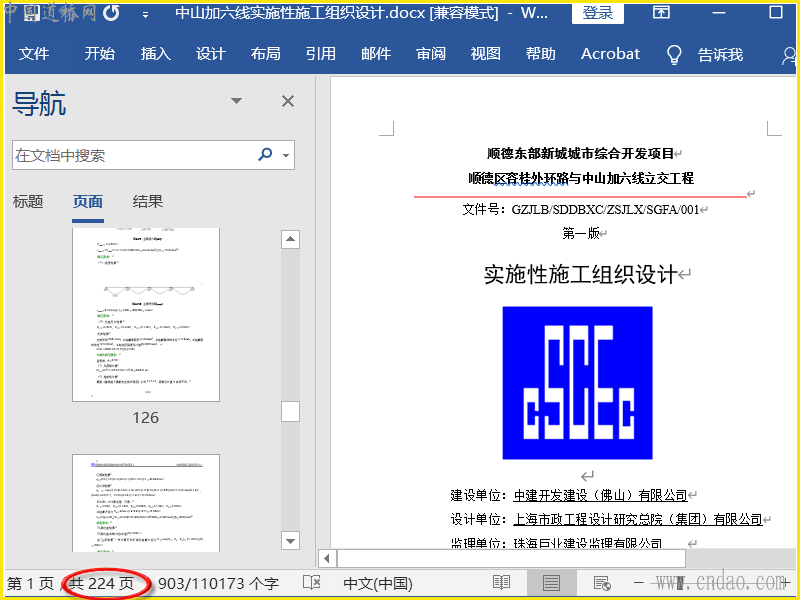Screen dimensions: 800x600
Task: Select the Print Layout view icon
Action: [x=551, y=582]
